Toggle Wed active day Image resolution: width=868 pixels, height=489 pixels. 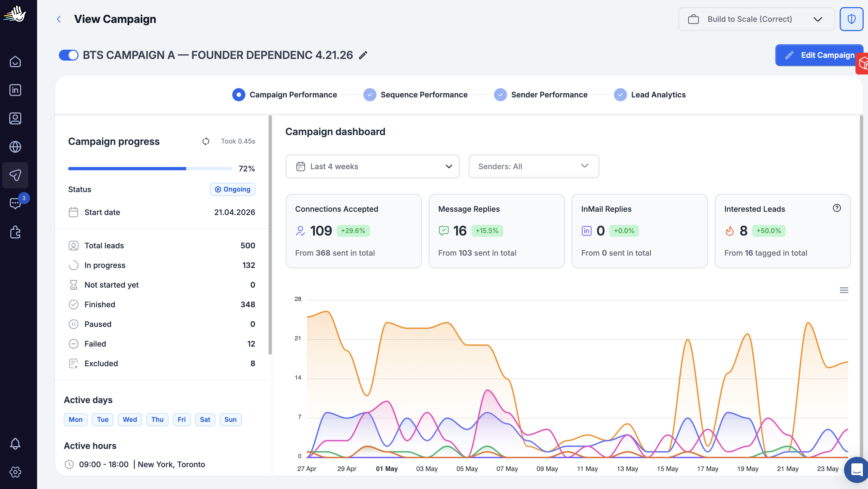130,419
